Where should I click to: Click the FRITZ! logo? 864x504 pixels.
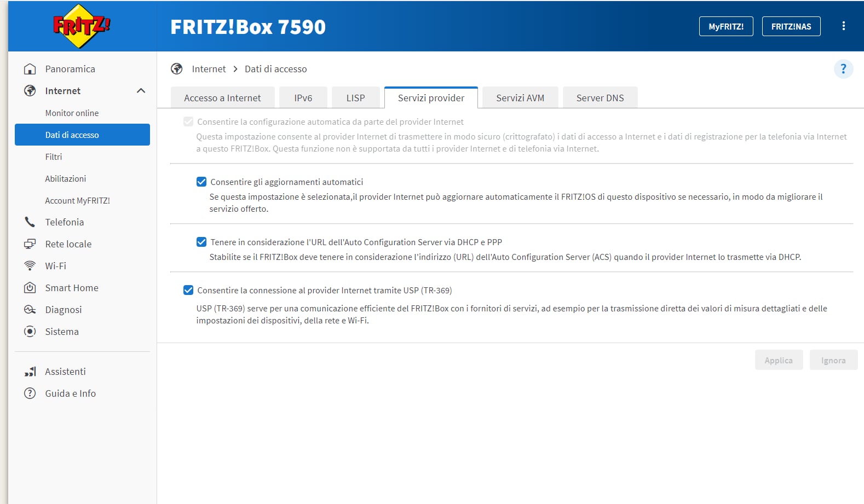82,26
